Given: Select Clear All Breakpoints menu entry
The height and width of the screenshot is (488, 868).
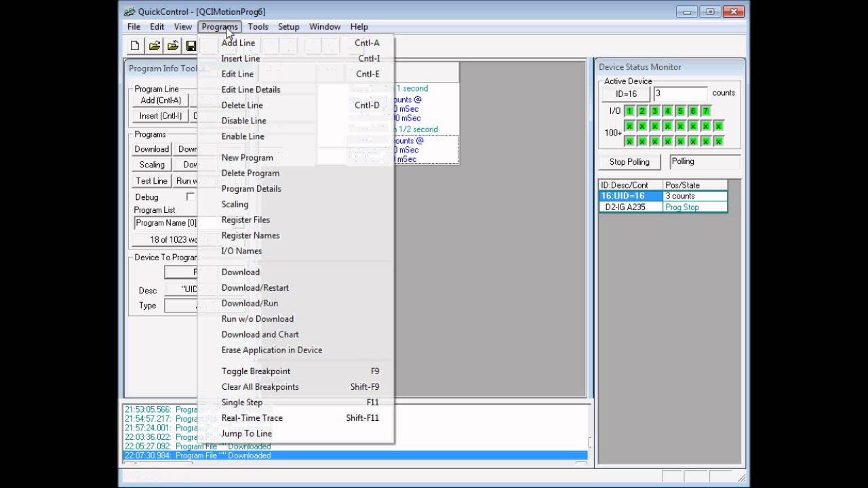Looking at the screenshot, I should pos(296,386).
